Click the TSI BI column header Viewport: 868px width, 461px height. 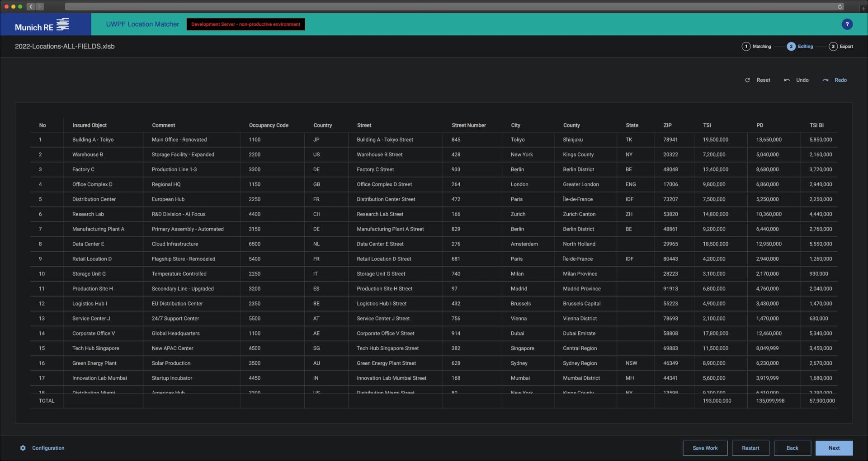[x=816, y=125]
